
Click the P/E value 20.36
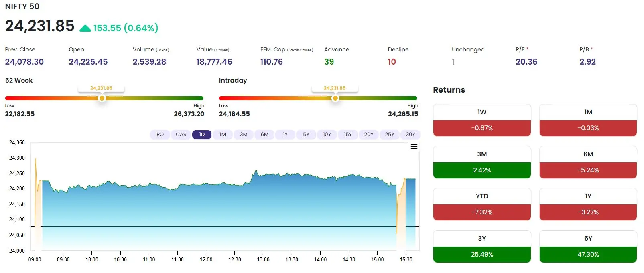coord(526,62)
